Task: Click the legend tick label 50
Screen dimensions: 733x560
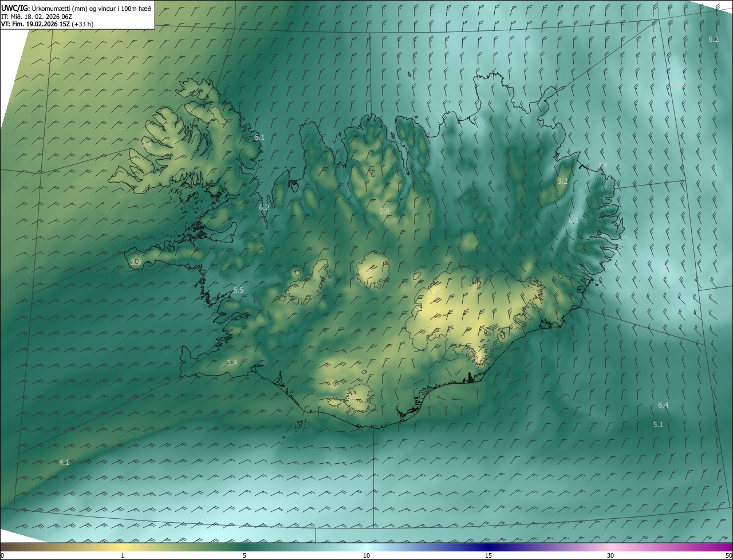Action: click(x=728, y=556)
